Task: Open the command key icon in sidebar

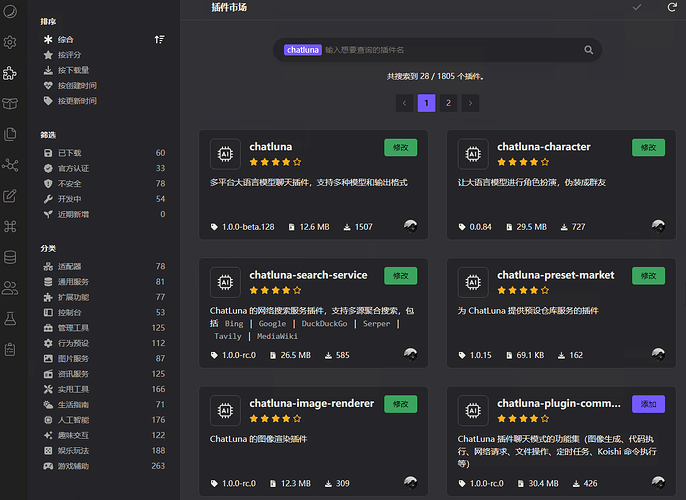Action: (10, 226)
